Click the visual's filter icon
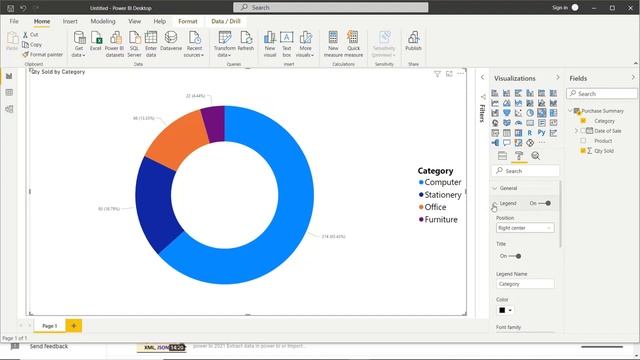This screenshot has height=360, width=640. click(437, 74)
